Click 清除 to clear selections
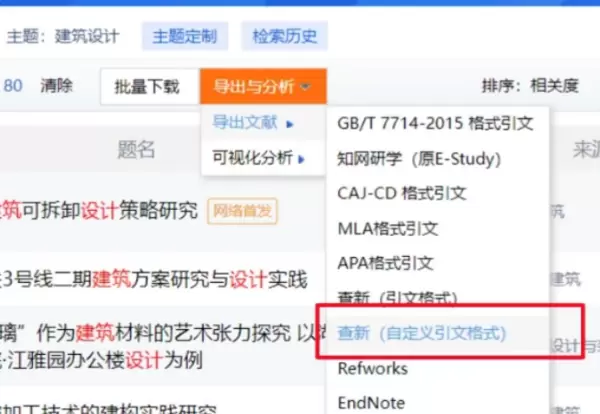600x414 pixels. tap(56, 86)
